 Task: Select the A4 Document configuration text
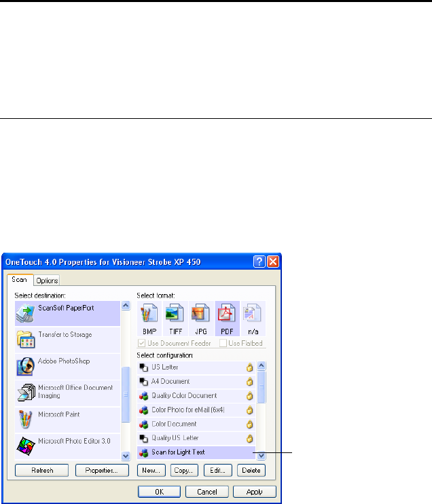click(170, 382)
